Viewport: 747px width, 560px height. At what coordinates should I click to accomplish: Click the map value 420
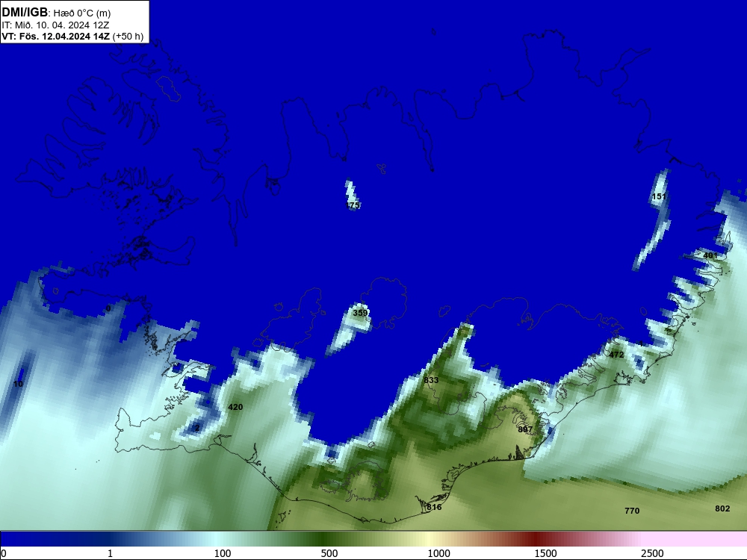point(235,407)
